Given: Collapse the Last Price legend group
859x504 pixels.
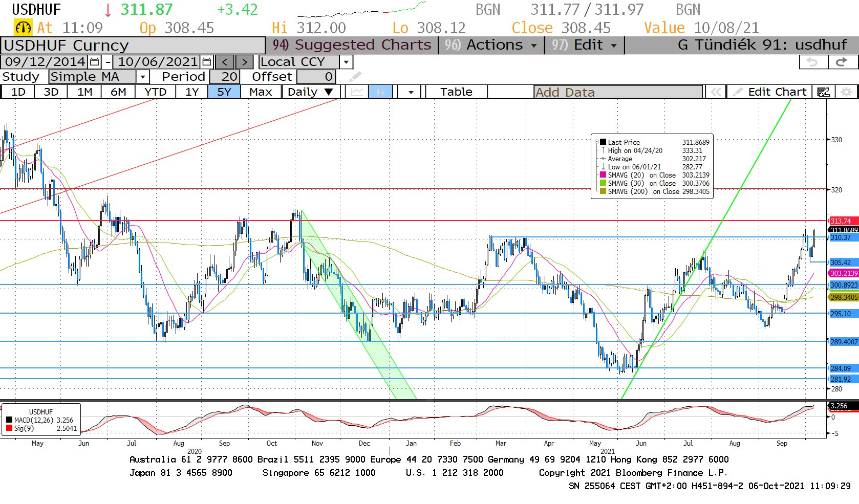Looking at the screenshot, I should [x=596, y=142].
